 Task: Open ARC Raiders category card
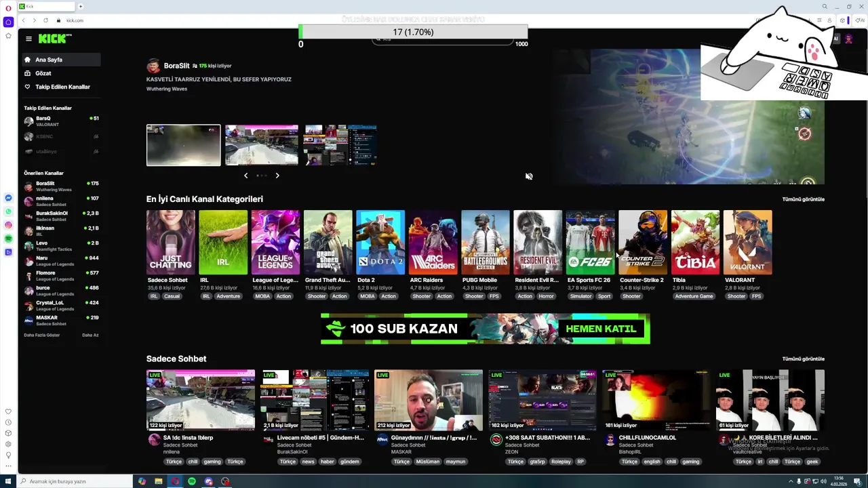(433, 242)
